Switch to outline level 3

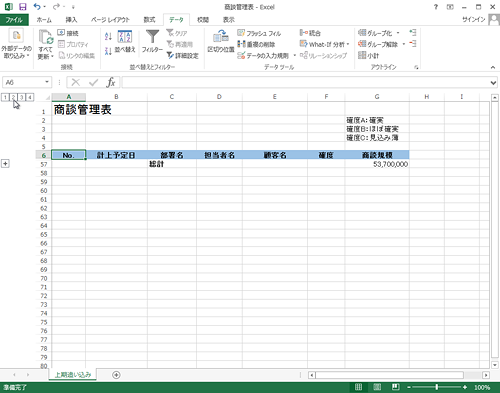(22, 97)
